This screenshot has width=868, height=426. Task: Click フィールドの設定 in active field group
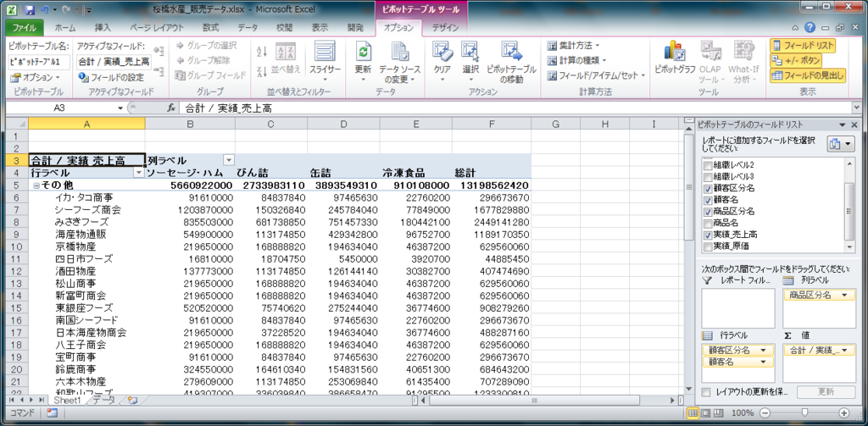click(x=111, y=77)
